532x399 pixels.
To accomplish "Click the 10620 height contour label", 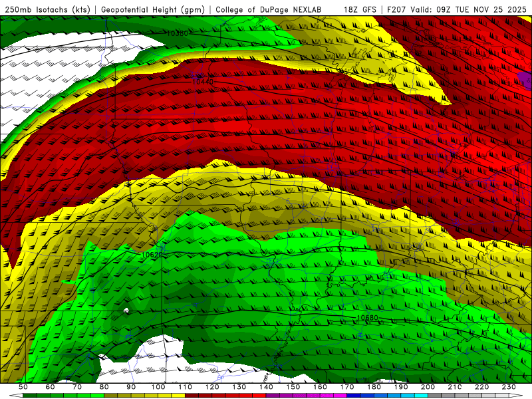I will [x=152, y=255].
